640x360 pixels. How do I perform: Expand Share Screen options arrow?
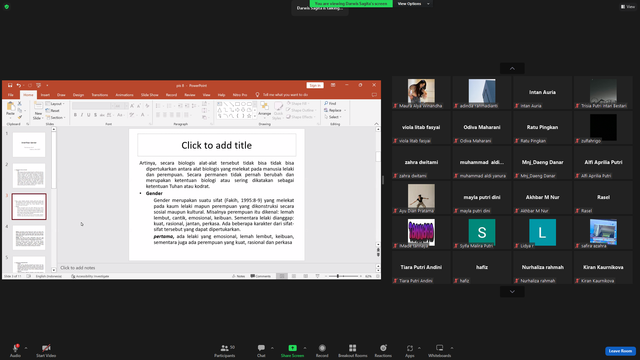coord(304,348)
